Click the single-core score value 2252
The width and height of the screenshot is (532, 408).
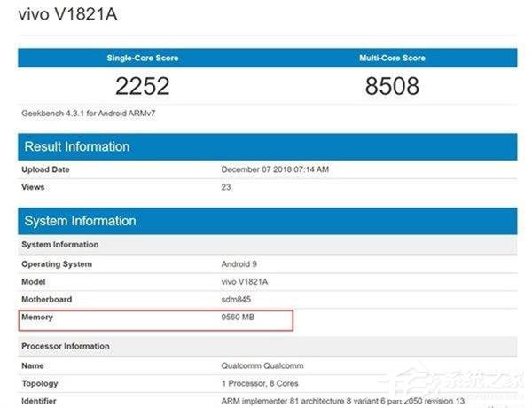point(143,86)
